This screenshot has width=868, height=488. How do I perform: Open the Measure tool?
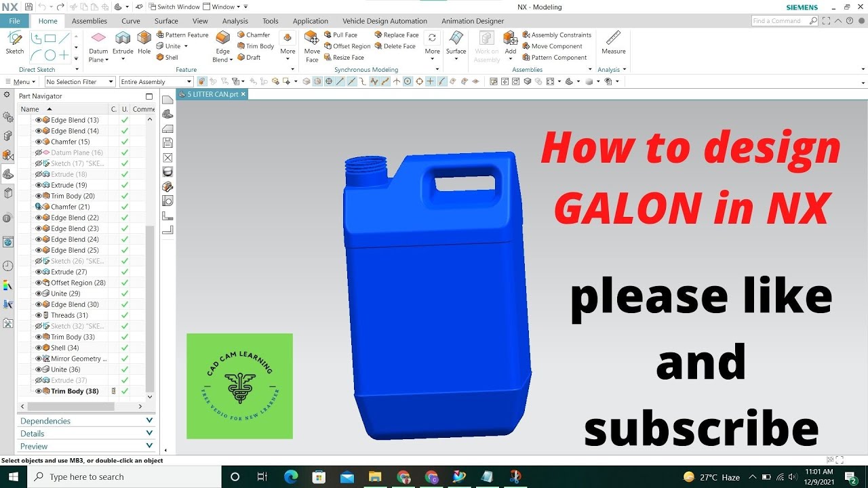[613, 42]
